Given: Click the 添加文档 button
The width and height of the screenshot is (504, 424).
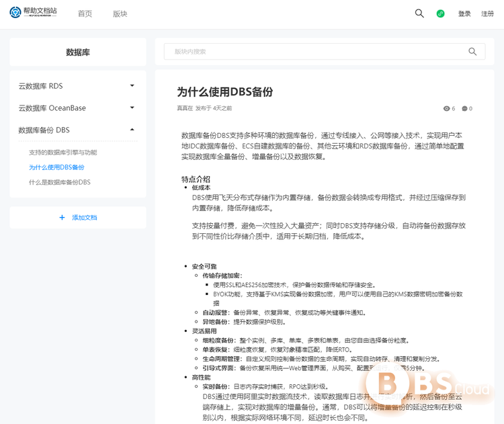Looking at the screenshot, I should pyautogui.click(x=78, y=218).
